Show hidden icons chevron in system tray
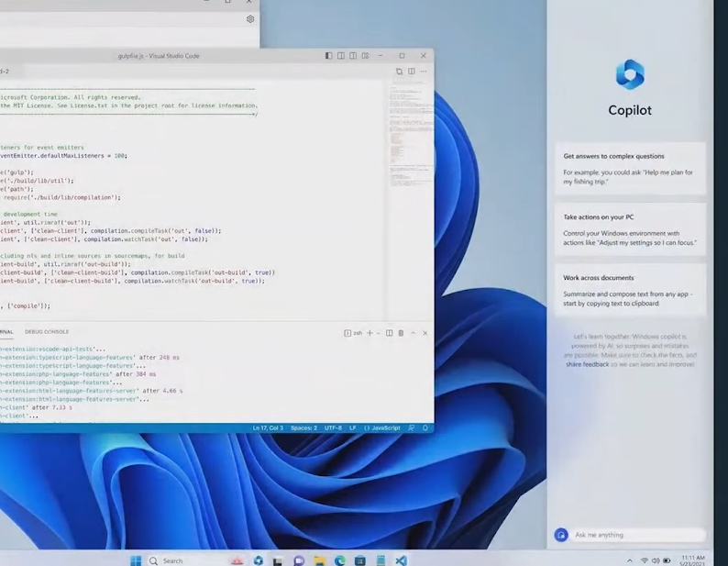The width and height of the screenshot is (728, 566). tap(630, 560)
